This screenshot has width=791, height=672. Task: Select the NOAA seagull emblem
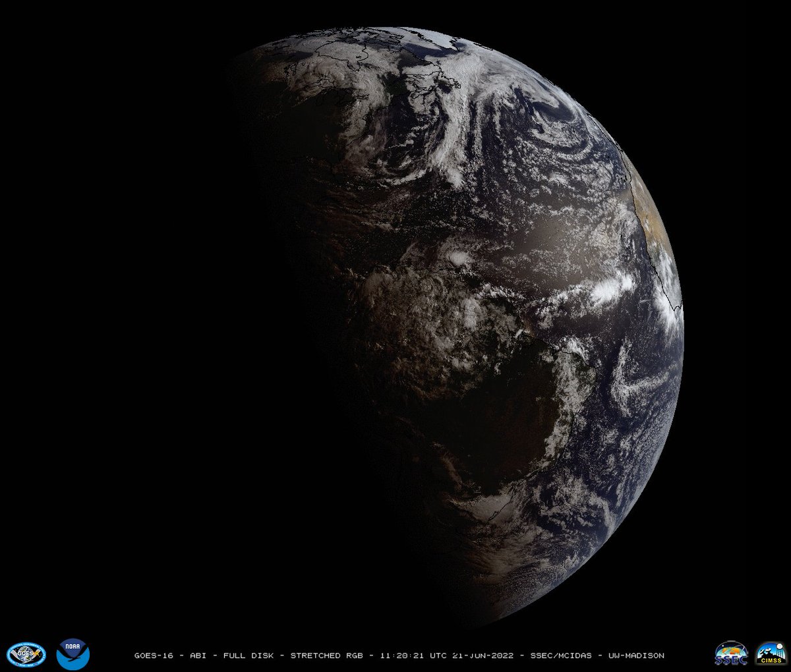[74, 653]
